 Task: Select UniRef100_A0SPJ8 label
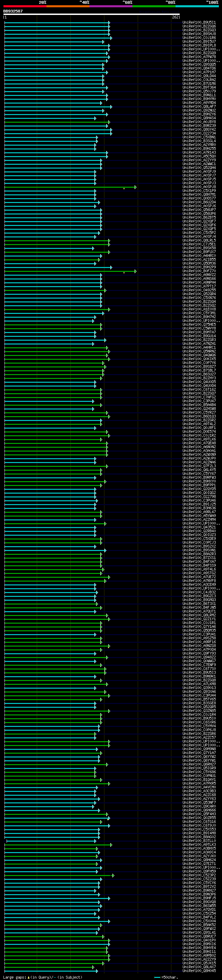[x=199, y=187]
